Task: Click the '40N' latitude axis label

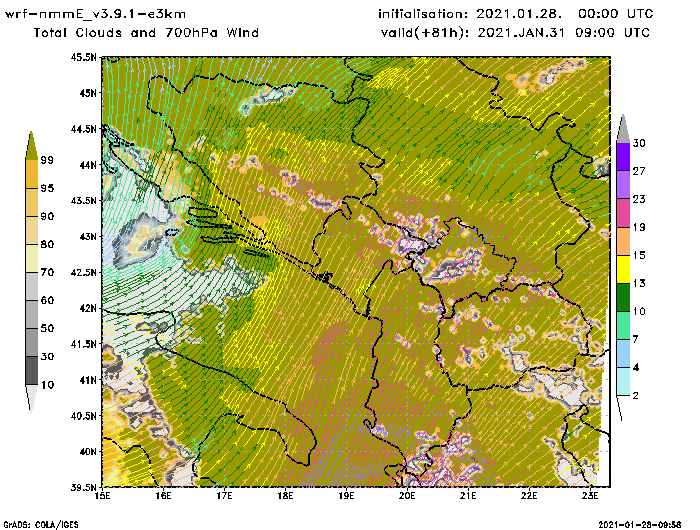Action: (88, 451)
